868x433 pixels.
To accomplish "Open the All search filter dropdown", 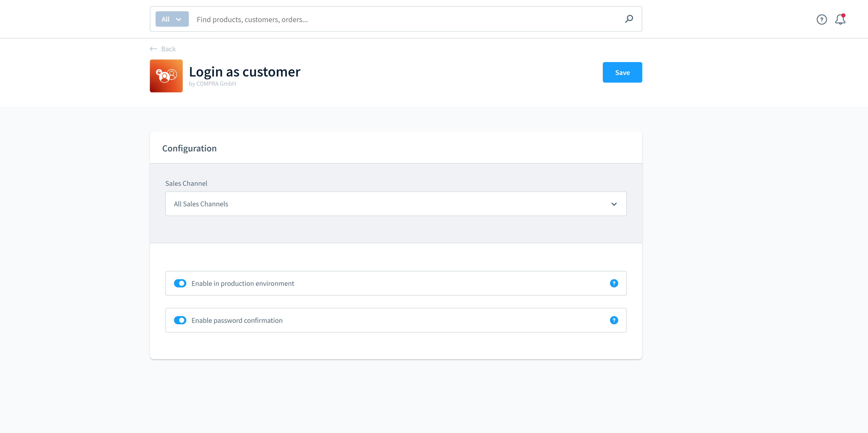I will pos(172,19).
